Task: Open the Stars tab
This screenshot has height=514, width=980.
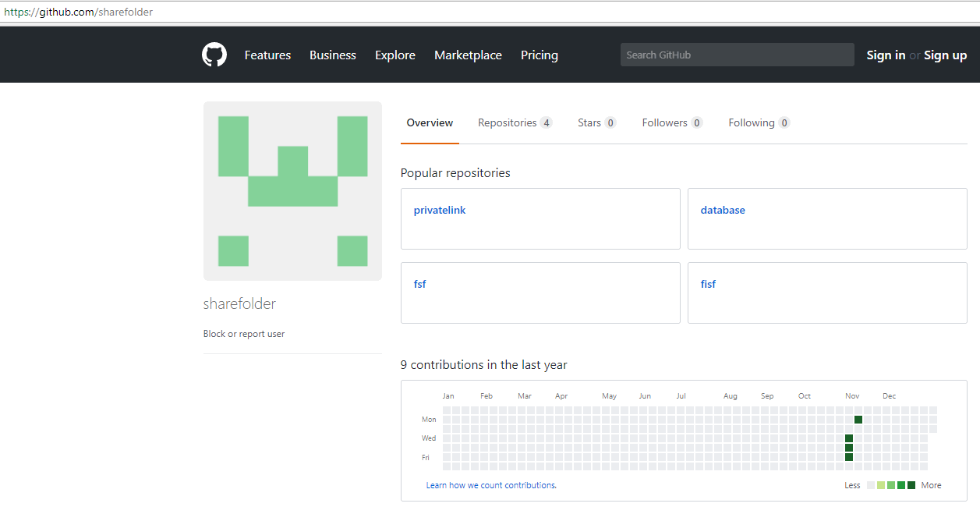Action: [x=596, y=122]
